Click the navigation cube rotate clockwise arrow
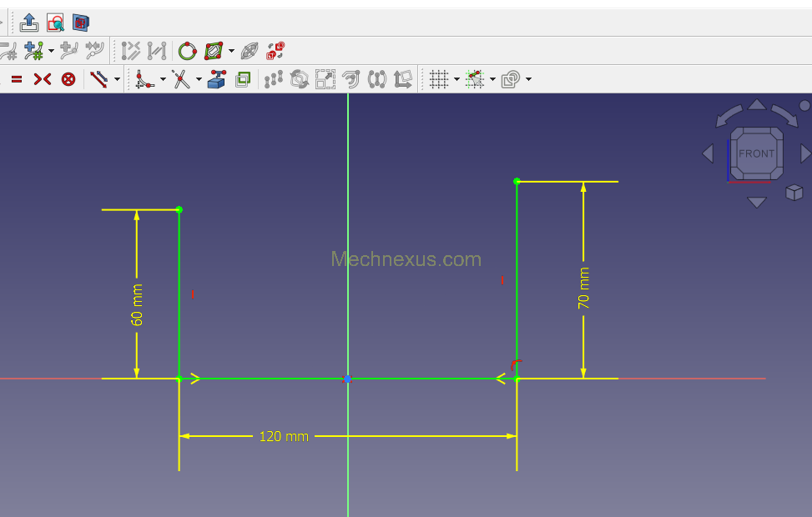This screenshot has height=517, width=812. (x=784, y=115)
